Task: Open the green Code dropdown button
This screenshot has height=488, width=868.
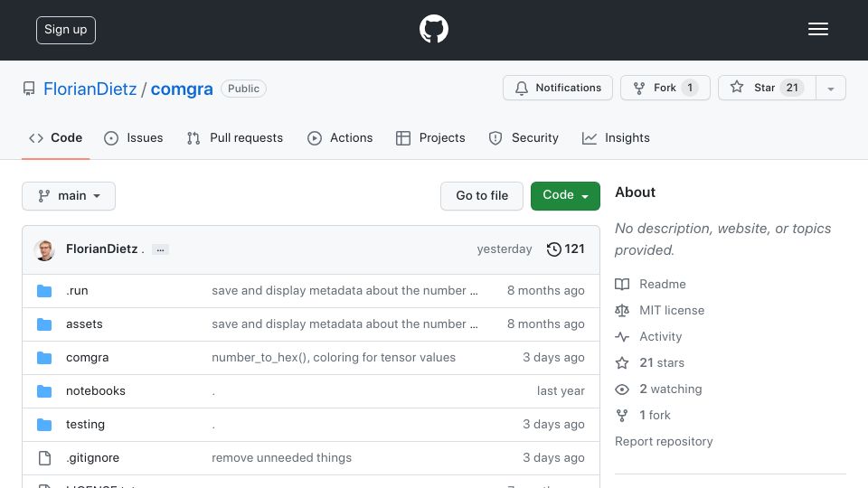Action: [565, 196]
